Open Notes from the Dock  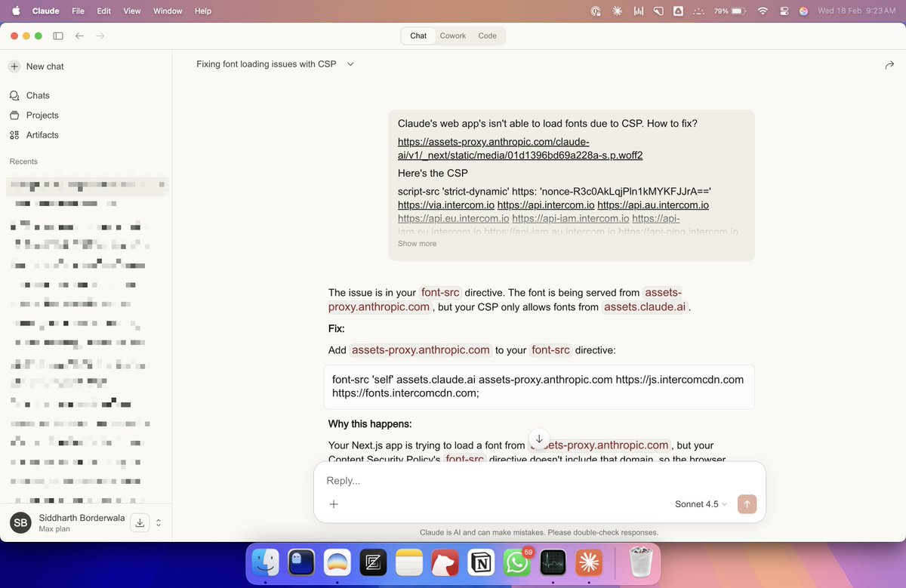pyautogui.click(x=409, y=562)
